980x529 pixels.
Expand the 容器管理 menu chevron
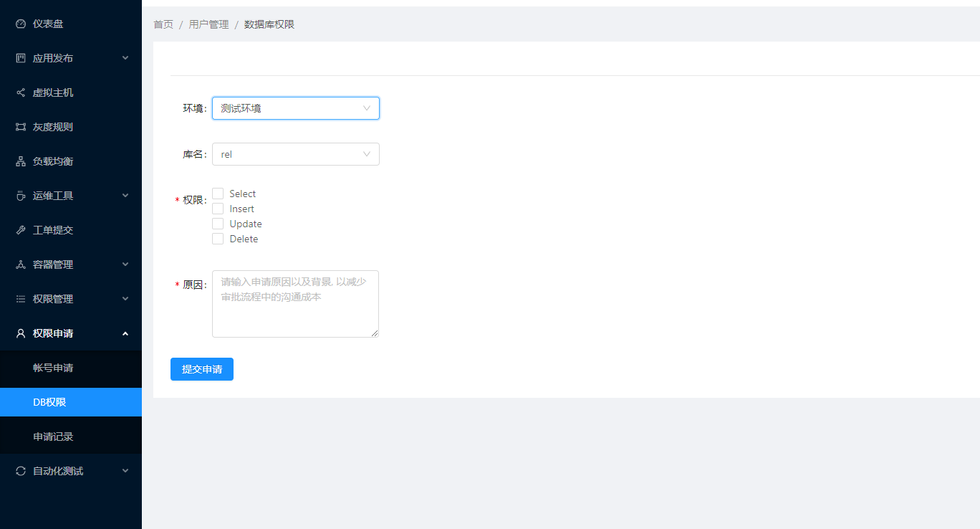click(125, 264)
